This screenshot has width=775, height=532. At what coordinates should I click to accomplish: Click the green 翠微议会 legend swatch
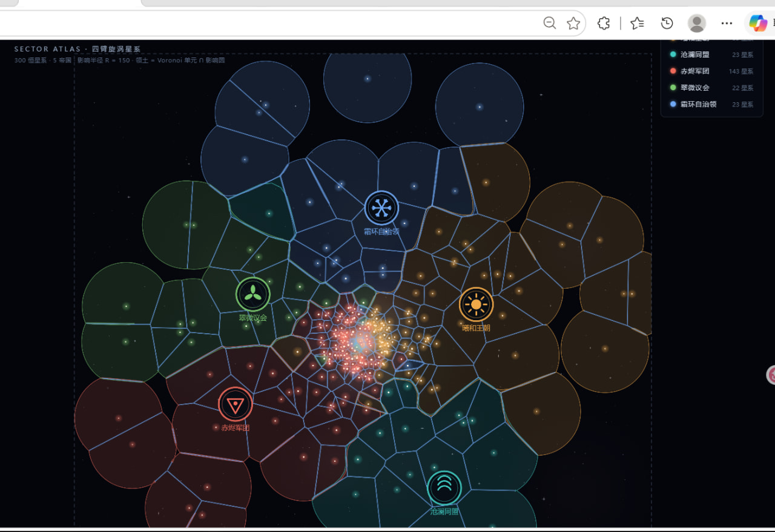click(x=673, y=88)
